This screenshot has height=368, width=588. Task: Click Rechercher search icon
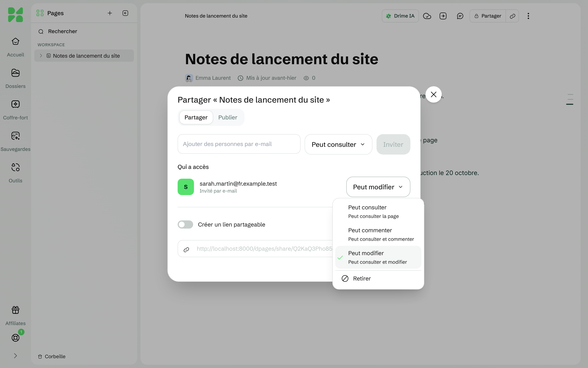pyautogui.click(x=41, y=32)
